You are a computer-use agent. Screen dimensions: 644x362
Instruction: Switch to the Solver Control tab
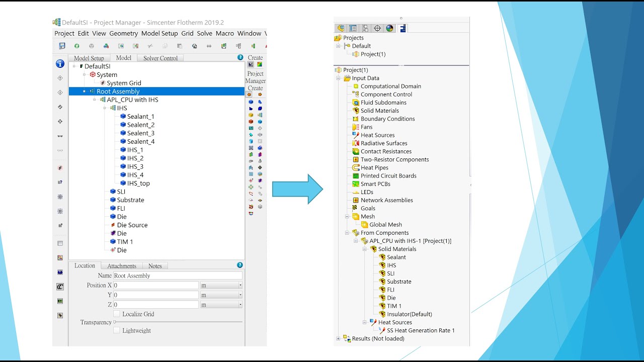pyautogui.click(x=160, y=58)
